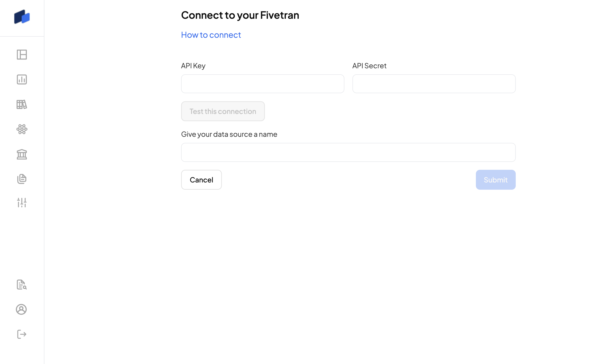Screen dimensions: 609x364
Task: Click the blue app logo icon
Action: pyautogui.click(x=22, y=17)
